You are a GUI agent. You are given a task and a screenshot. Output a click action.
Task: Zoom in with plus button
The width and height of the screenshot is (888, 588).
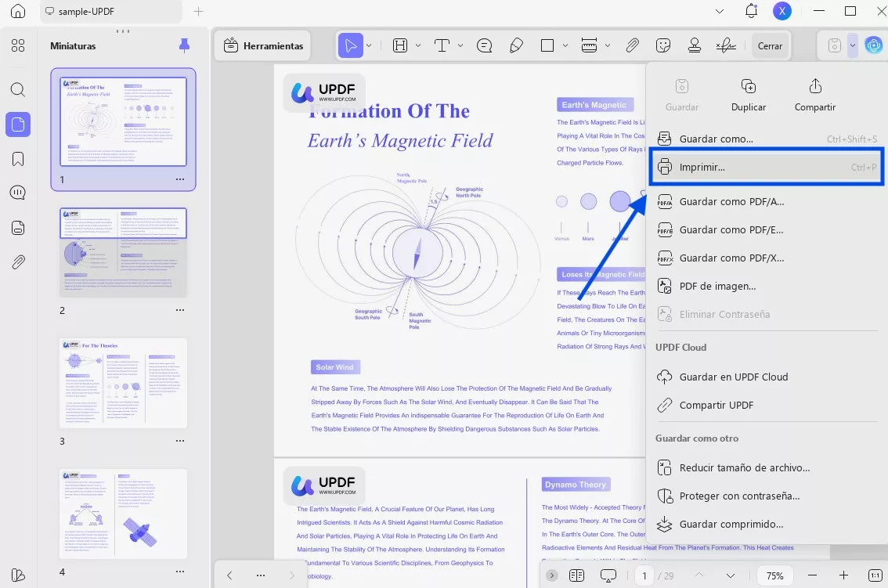[843, 575]
